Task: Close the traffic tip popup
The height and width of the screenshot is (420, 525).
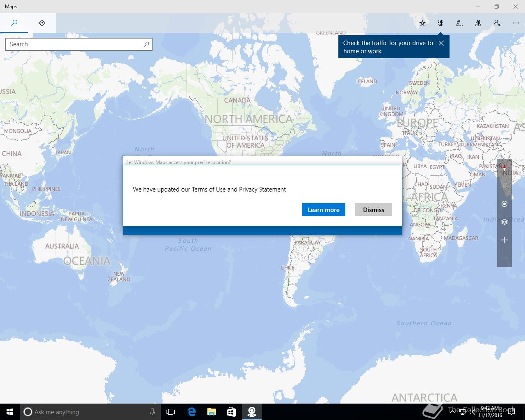Action: coord(441,43)
